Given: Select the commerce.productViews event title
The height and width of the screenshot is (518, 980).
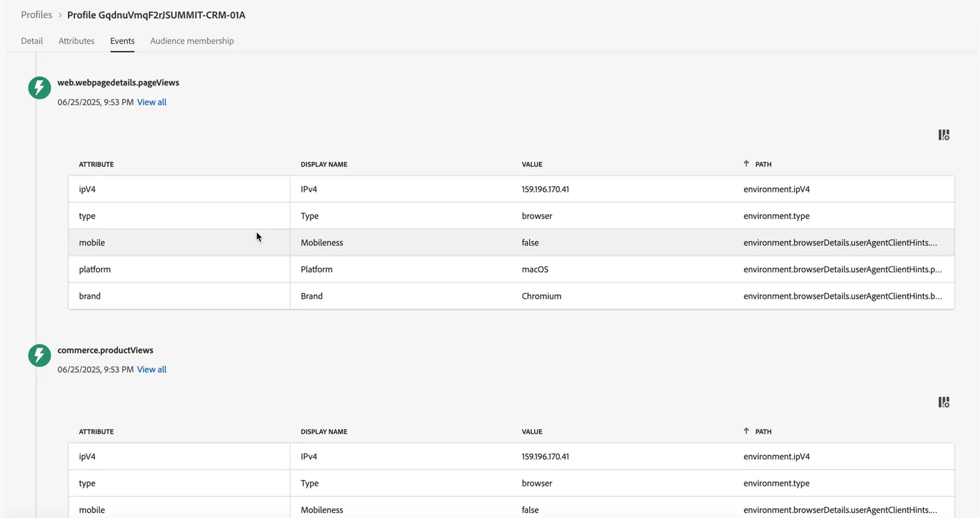Looking at the screenshot, I should 105,350.
